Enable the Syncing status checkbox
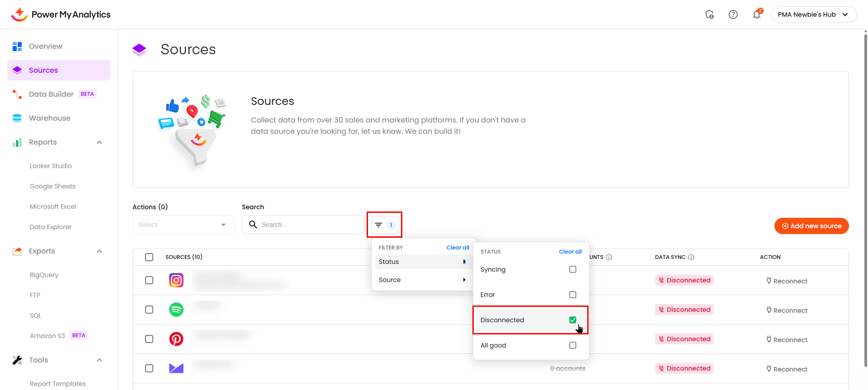The height and width of the screenshot is (390, 868). point(572,269)
